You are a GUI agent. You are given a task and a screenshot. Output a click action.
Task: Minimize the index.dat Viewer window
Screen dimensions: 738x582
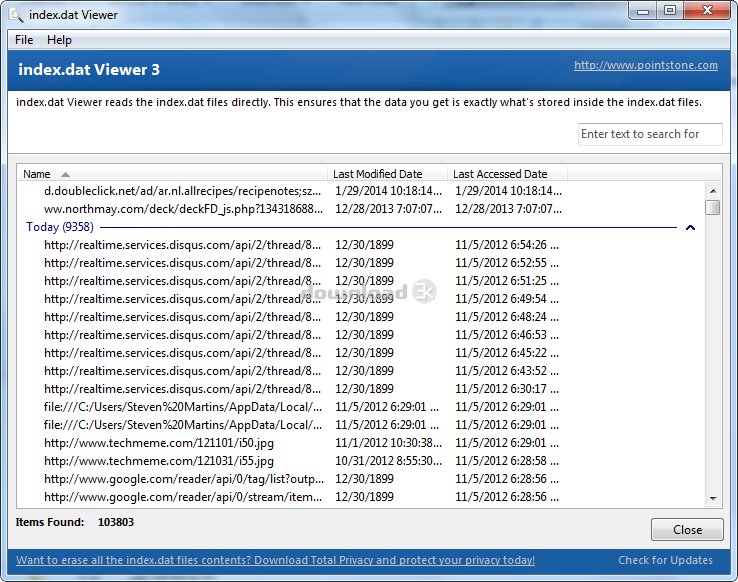[643, 11]
